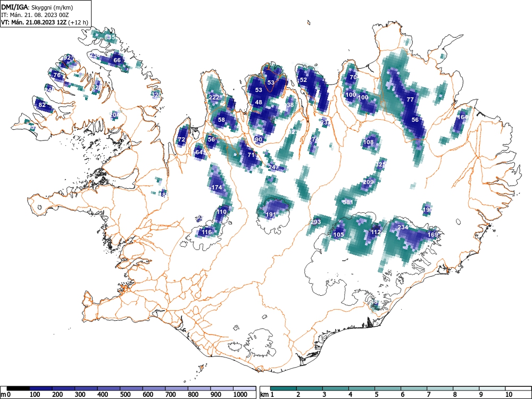
Task: Click the 300–400 m legend color swatch
Action: 86,388
